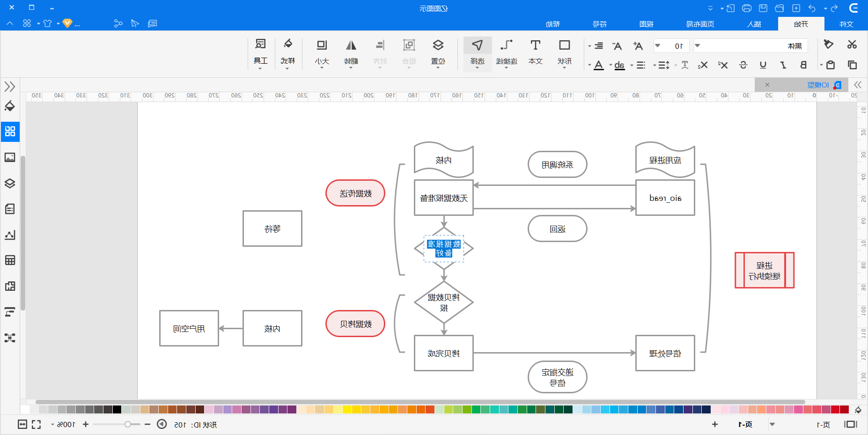Click the zoom out minus button
The image size is (868, 435).
[147, 424]
